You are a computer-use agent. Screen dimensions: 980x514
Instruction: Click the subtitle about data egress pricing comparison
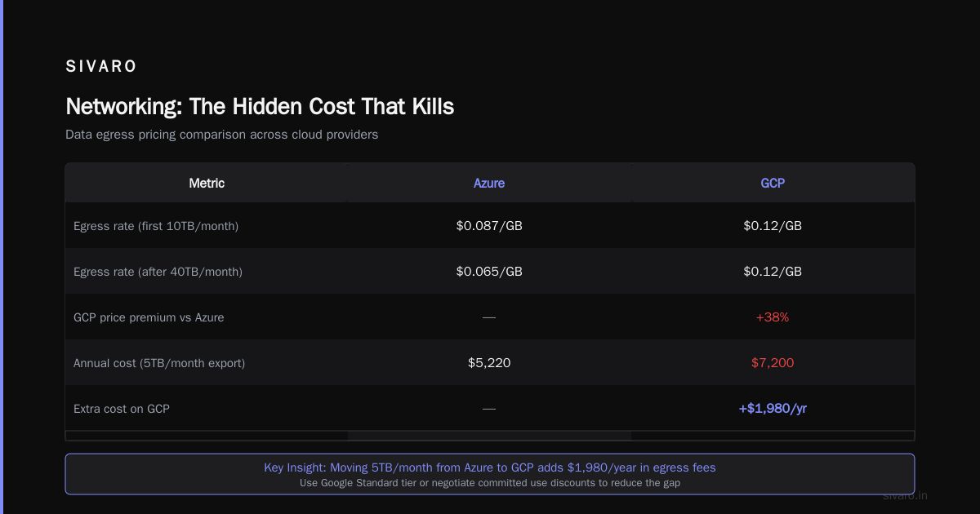click(221, 135)
